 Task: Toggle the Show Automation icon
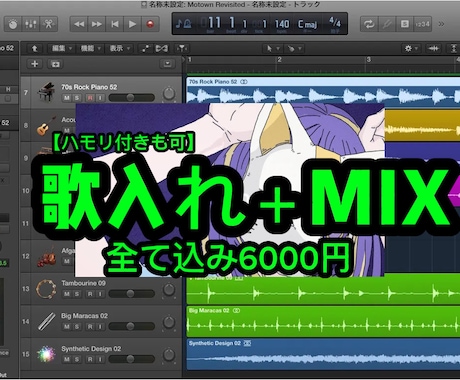click(x=145, y=49)
